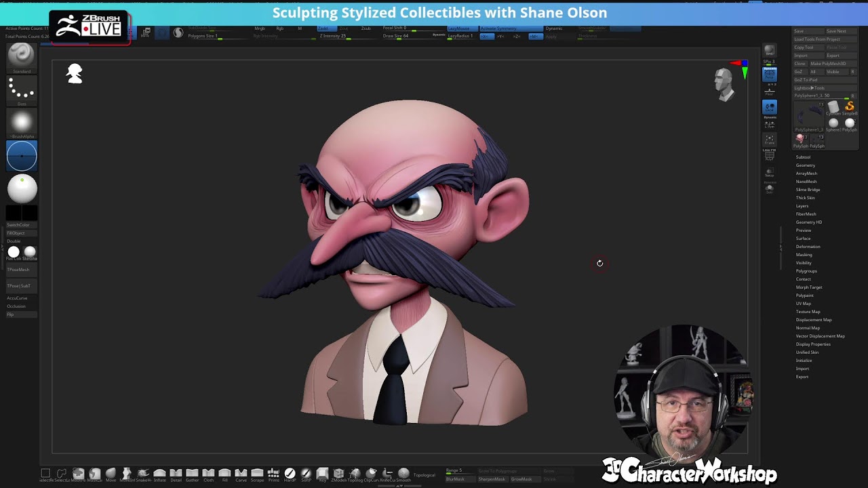Expand the Deformation section
This screenshot has height=488, width=868.
(x=808, y=247)
